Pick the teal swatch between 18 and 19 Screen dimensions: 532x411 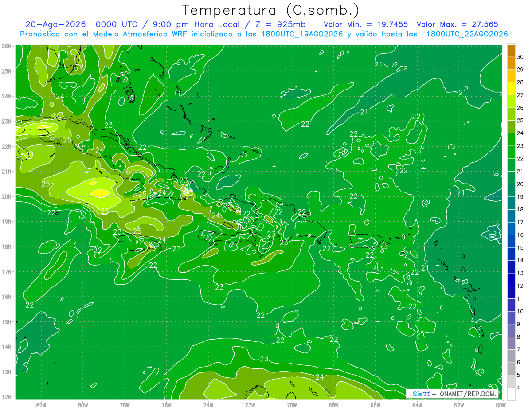click(x=511, y=203)
